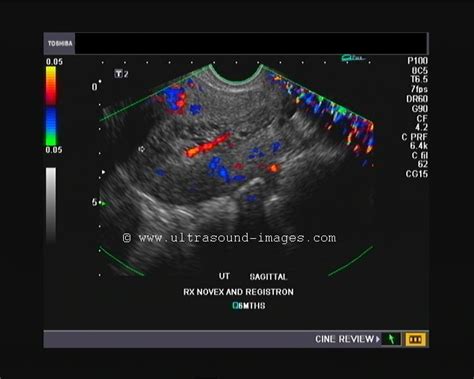This screenshot has height=379, width=474.
Task: Click the cyan scribble mark above the scan
Action: 353,58
